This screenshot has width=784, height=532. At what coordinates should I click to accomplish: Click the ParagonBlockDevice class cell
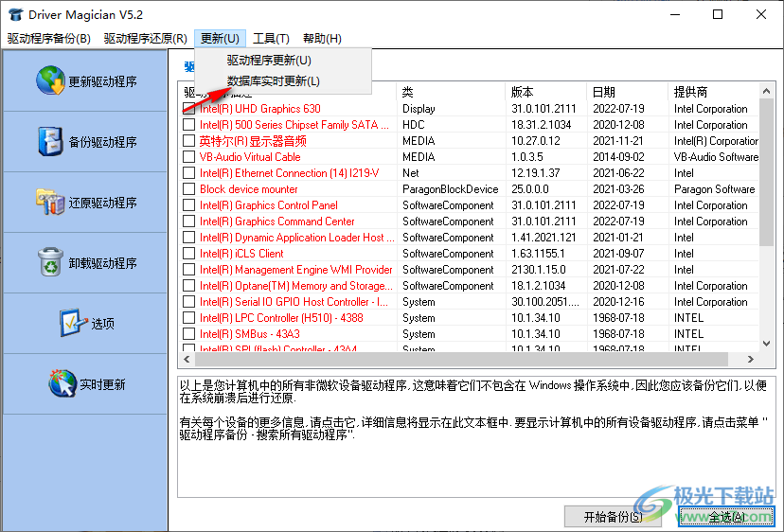click(451, 189)
